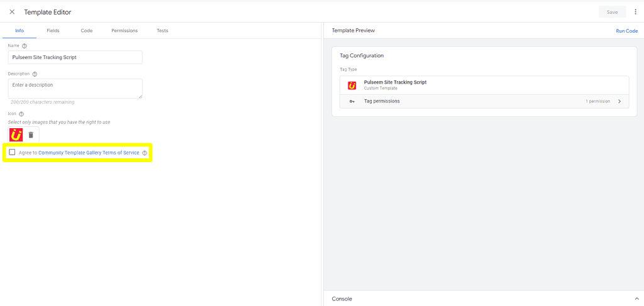The image size is (644, 306).
Task: Open the three-dot more options menu
Action: click(x=635, y=12)
